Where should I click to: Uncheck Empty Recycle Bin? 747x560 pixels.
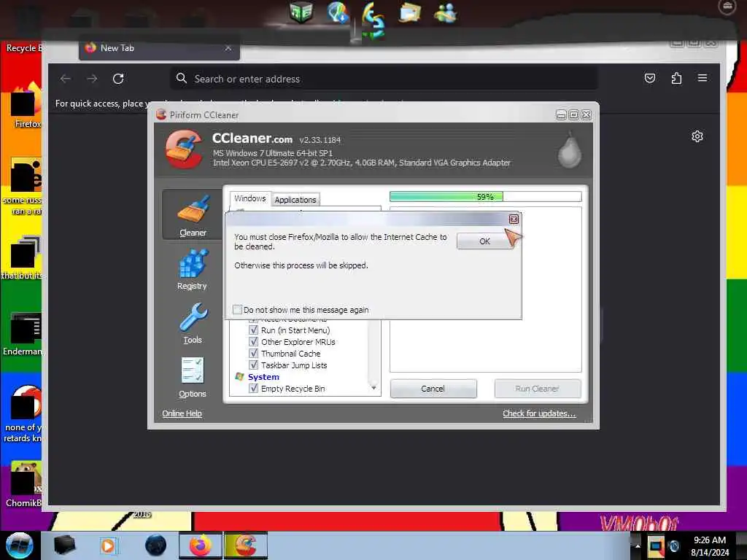(x=253, y=389)
